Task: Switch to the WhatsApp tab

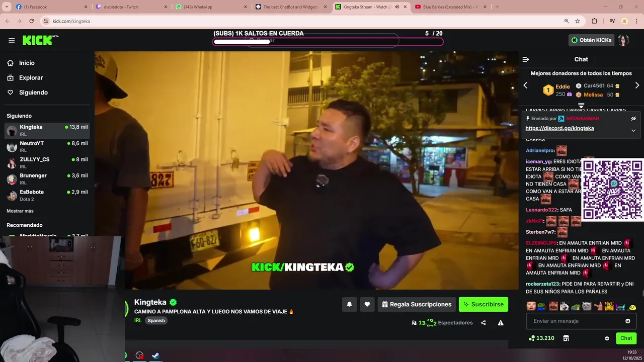Action: pos(210,7)
